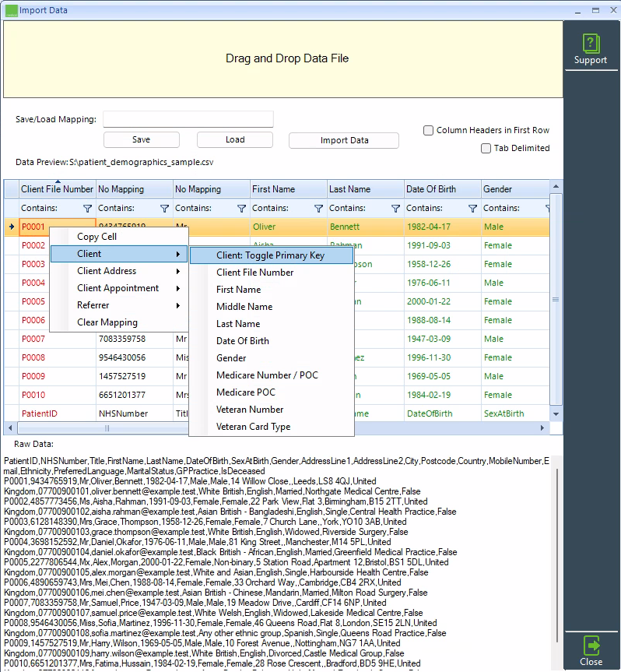Select Medicare Number / POC option
The height and width of the screenshot is (672, 621).
tap(272, 375)
